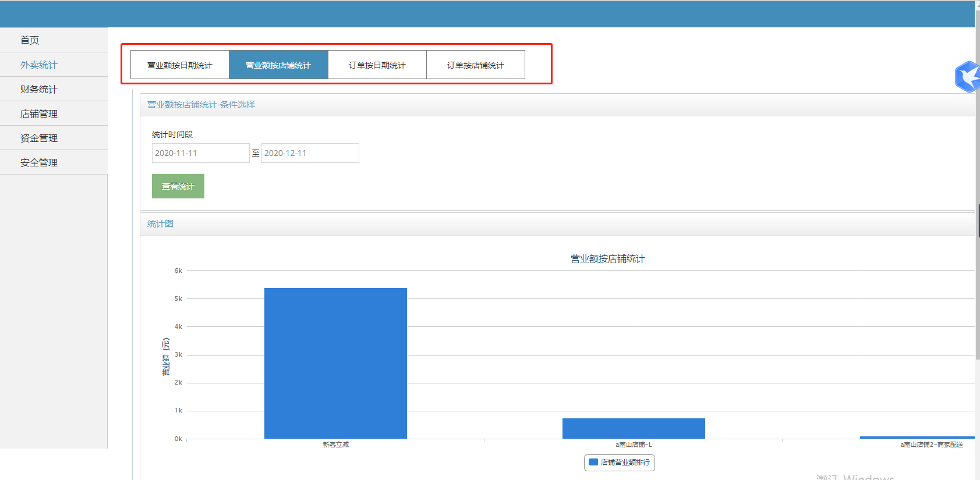Open the 资金管理 sidebar section
The width and height of the screenshot is (980, 480).
click(x=39, y=138)
